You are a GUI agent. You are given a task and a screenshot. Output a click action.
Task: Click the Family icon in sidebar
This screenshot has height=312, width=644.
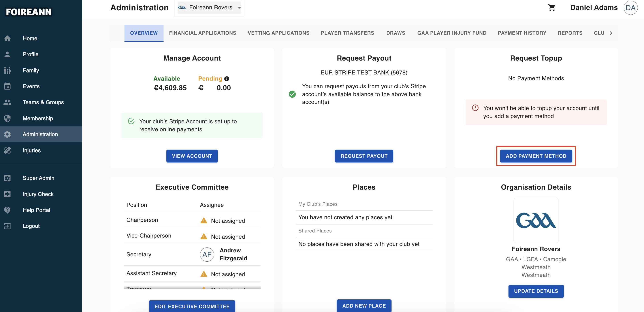click(x=7, y=70)
